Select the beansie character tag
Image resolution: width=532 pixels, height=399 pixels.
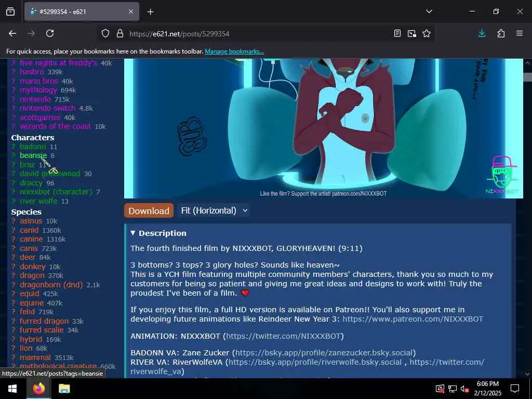tap(33, 155)
